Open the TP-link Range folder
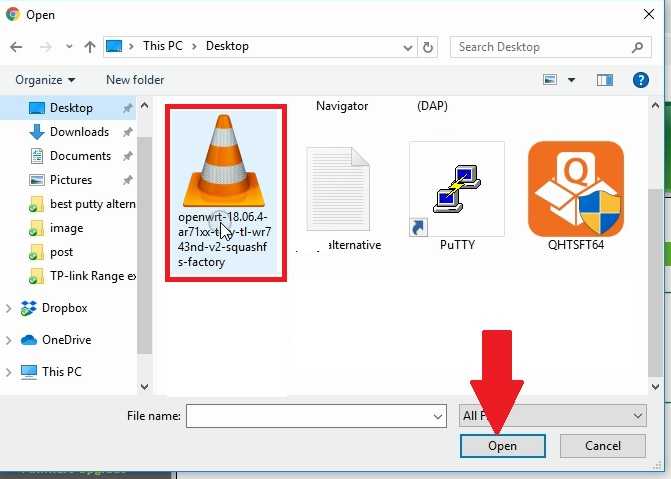The width and height of the screenshot is (671, 479). click(81, 276)
